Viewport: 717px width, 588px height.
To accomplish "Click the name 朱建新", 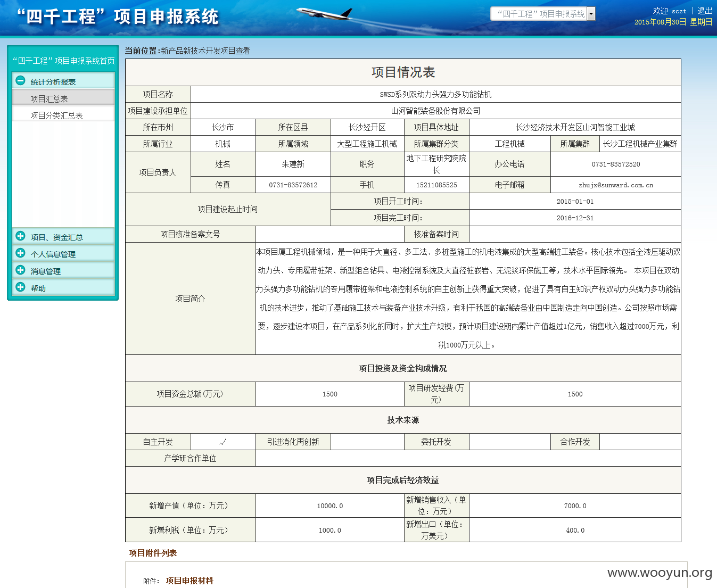I will click(293, 164).
